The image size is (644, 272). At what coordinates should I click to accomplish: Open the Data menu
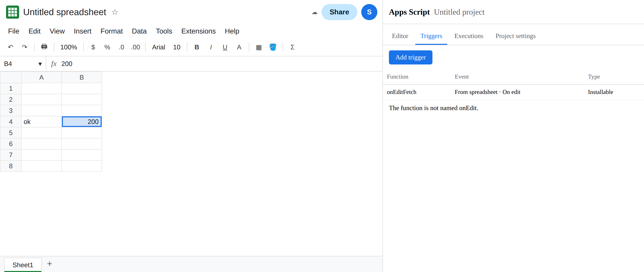pyautogui.click(x=139, y=31)
